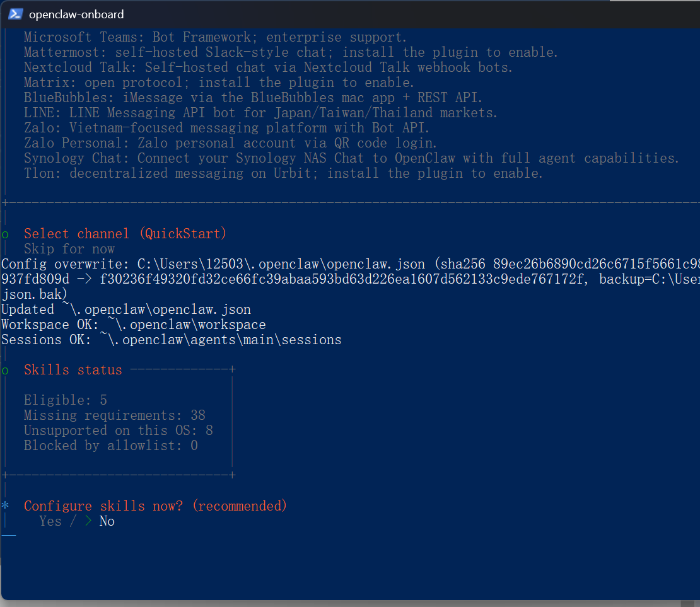Click the cyan asterisk beside Configure skills
Viewport: 700px width, 607px height.
pyautogui.click(x=5, y=506)
